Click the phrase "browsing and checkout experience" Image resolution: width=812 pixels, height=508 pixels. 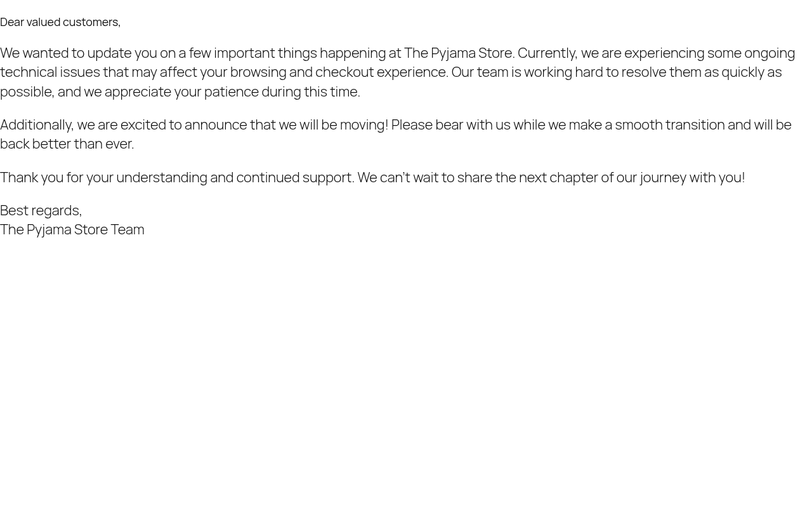338,72
